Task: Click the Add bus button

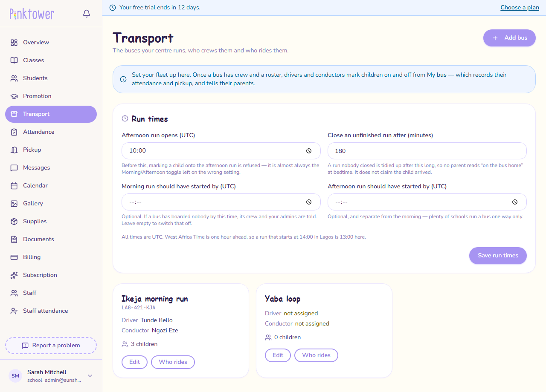Action: 509,38
